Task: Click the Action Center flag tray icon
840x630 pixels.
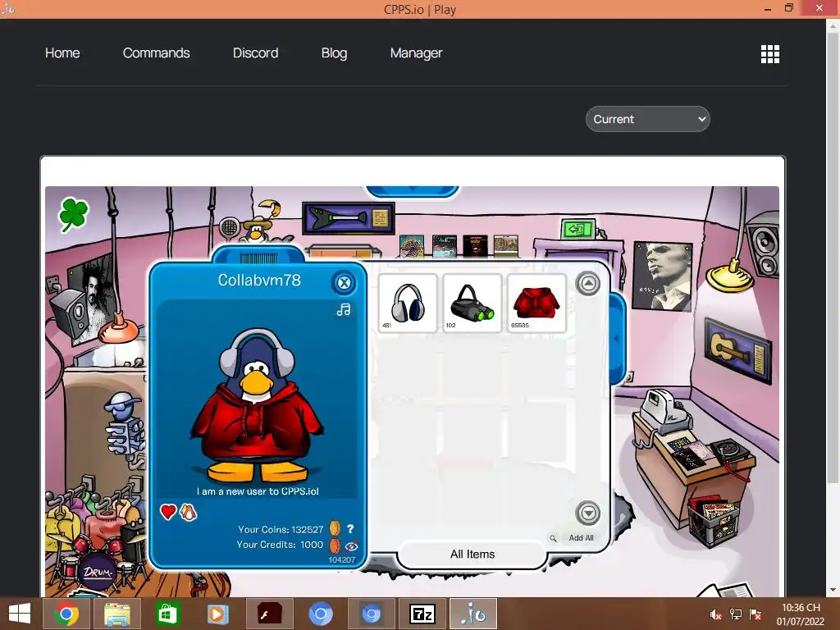Action: (756, 614)
